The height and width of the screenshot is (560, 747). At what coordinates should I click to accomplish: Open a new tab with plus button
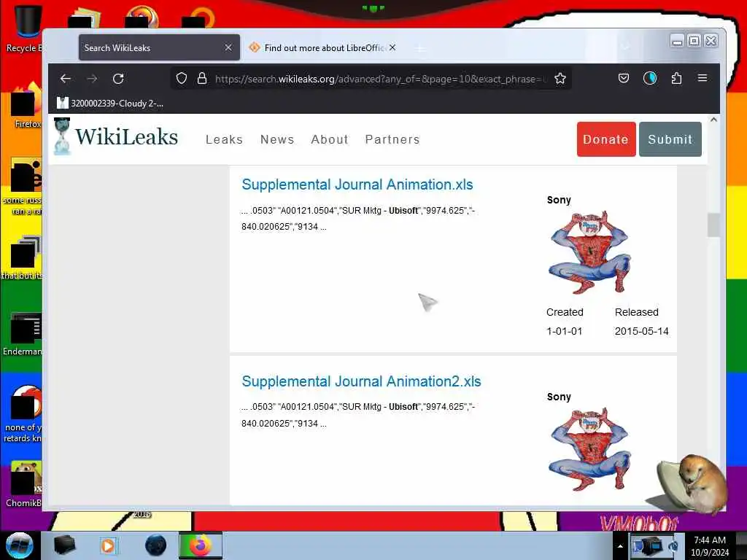[419, 48]
